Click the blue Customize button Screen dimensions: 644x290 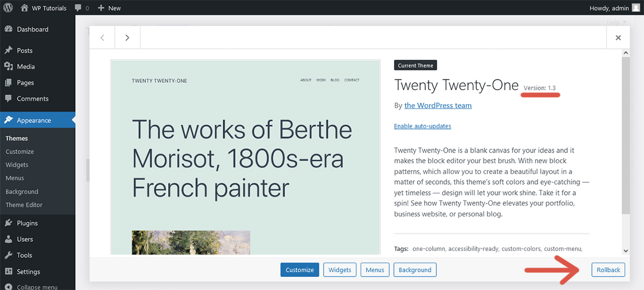click(299, 270)
